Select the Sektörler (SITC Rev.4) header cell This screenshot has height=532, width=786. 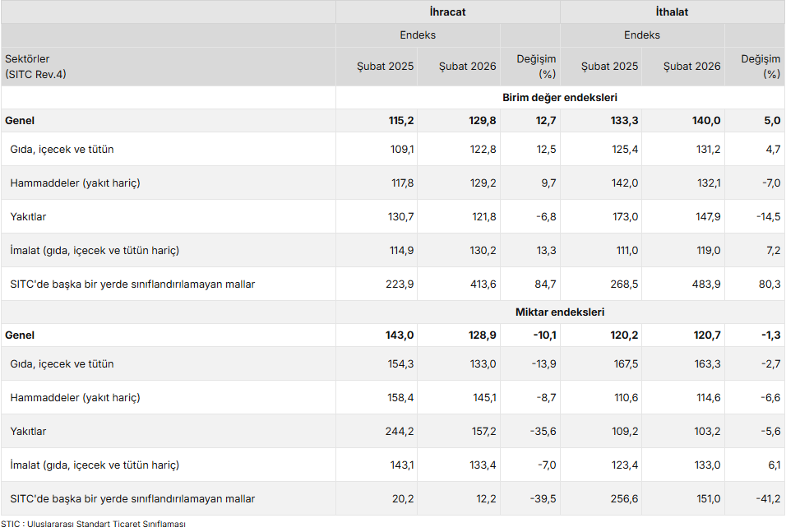pos(36,67)
